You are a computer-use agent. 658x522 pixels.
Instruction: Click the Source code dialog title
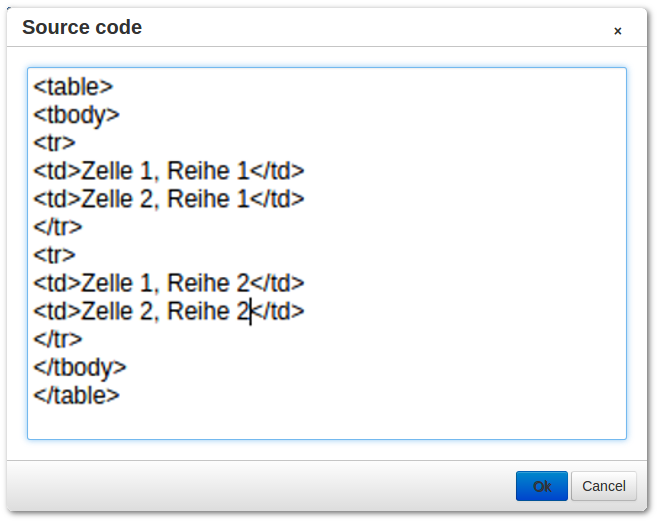pyautogui.click(x=82, y=28)
